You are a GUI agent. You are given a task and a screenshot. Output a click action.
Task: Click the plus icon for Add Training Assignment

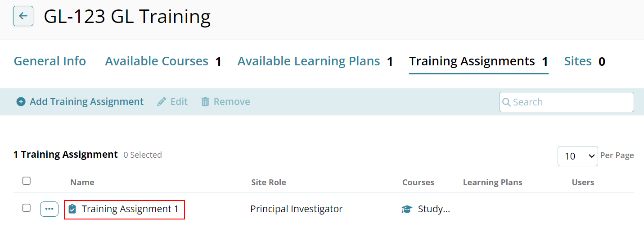(x=21, y=102)
